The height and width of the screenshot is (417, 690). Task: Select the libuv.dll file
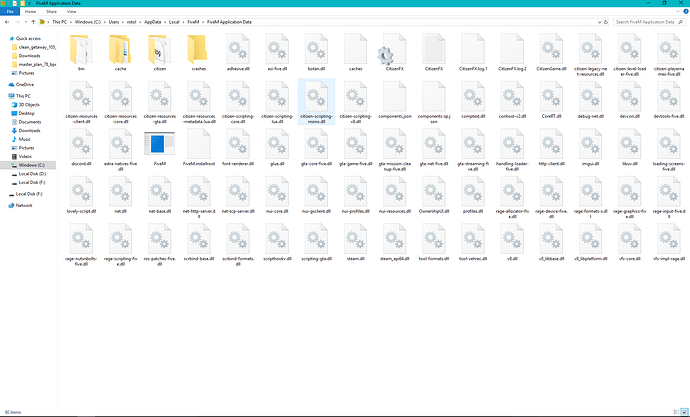point(630,148)
